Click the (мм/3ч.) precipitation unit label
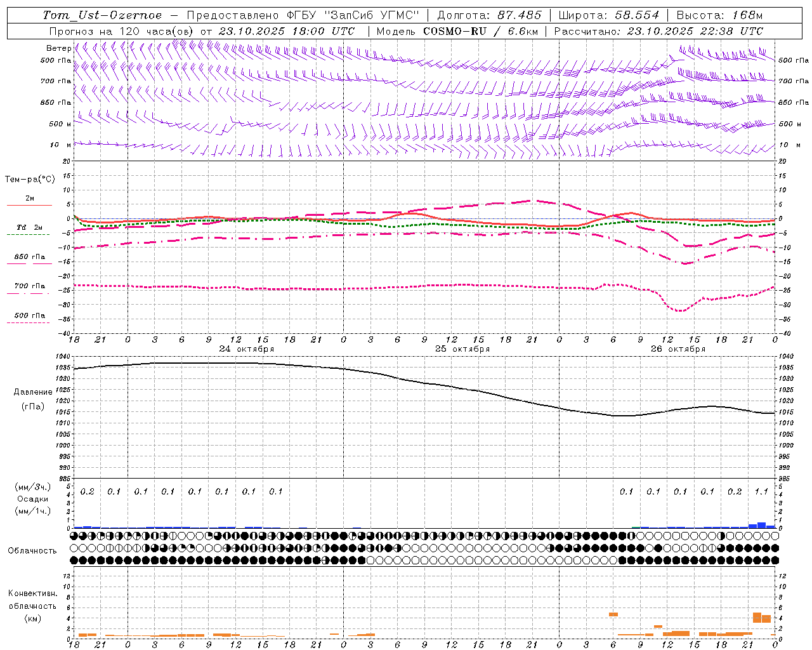 33,487
